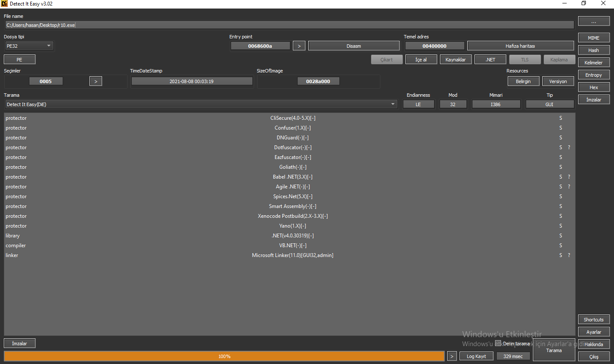Click the .NET button
The image size is (614, 364).
491,60
